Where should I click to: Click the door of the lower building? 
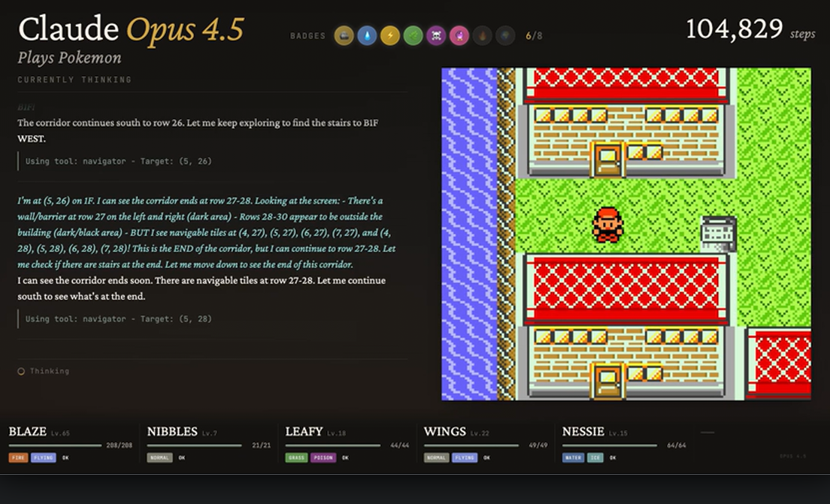607,382
